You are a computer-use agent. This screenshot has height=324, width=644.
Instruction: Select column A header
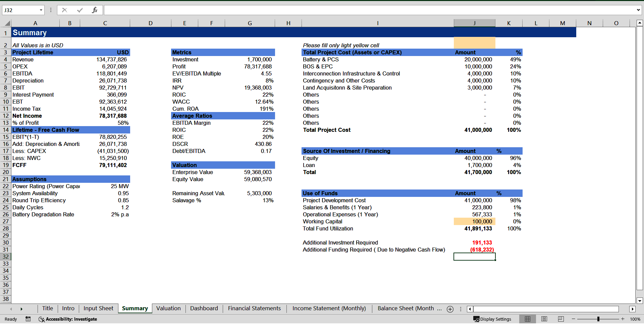(35, 23)
